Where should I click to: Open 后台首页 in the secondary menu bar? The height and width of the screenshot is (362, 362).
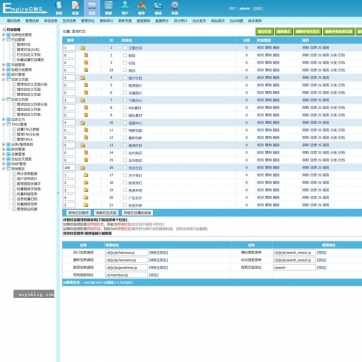[199, 21]
